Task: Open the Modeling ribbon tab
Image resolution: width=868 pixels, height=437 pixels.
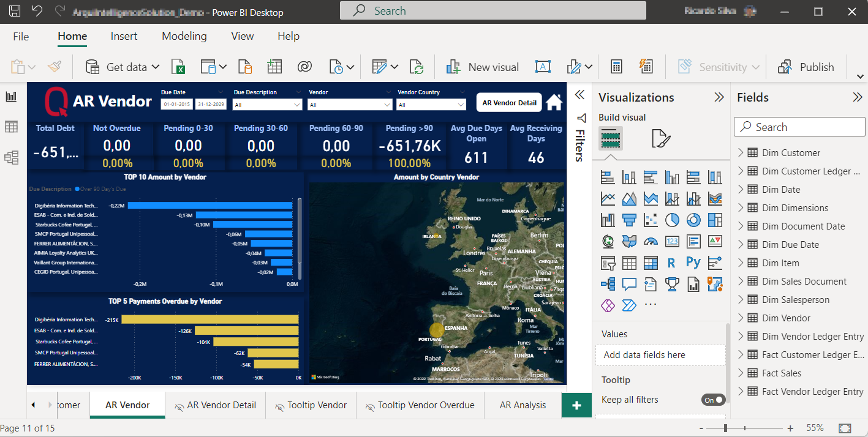Action: point(184,36)
